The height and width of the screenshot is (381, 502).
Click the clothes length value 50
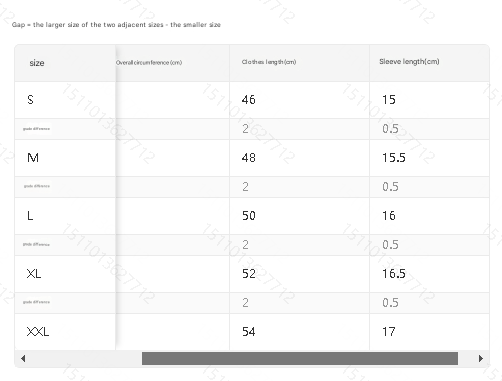[249, 216]
